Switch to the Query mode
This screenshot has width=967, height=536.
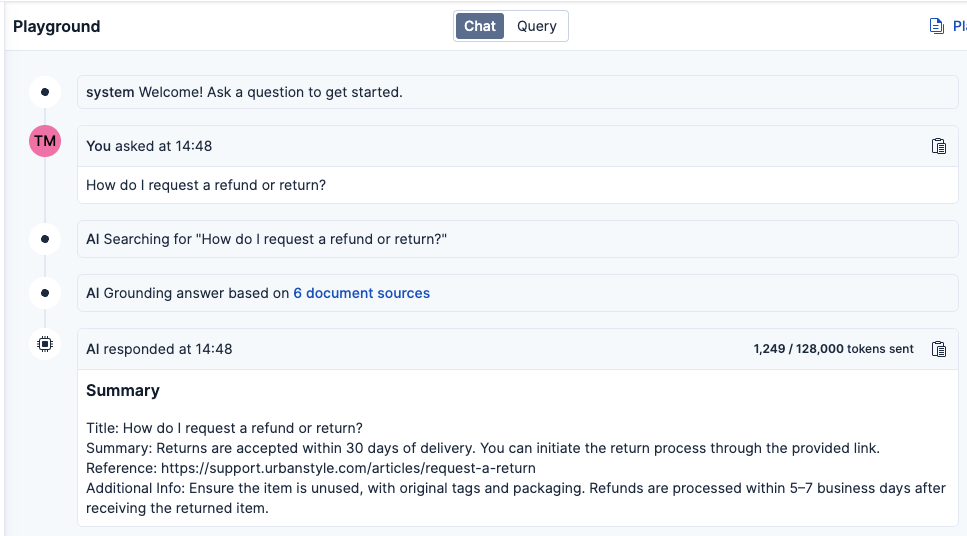(x=536, y=26)
